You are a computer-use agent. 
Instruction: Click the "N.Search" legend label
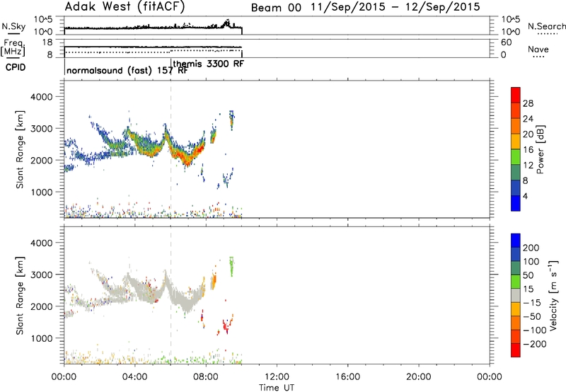[x=546, y=26]
